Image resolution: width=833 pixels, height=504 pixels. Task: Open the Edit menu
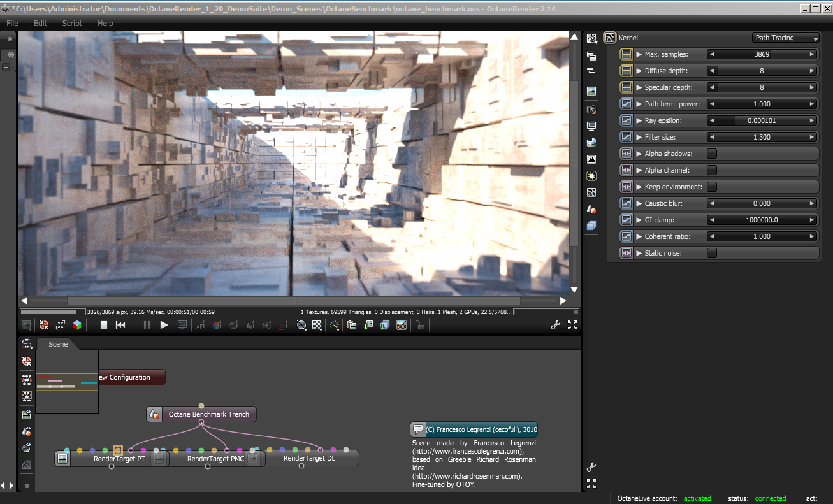coord(41,23)
